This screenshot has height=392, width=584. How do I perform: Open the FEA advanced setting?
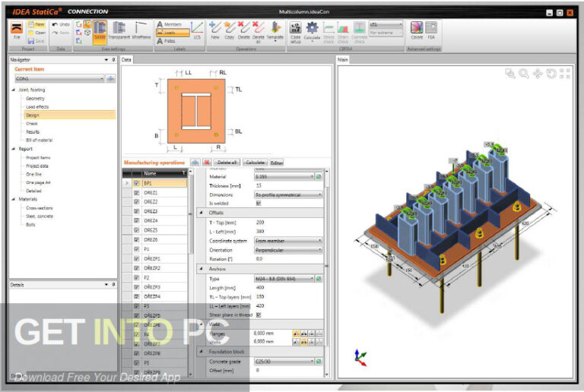coord(431,30)
